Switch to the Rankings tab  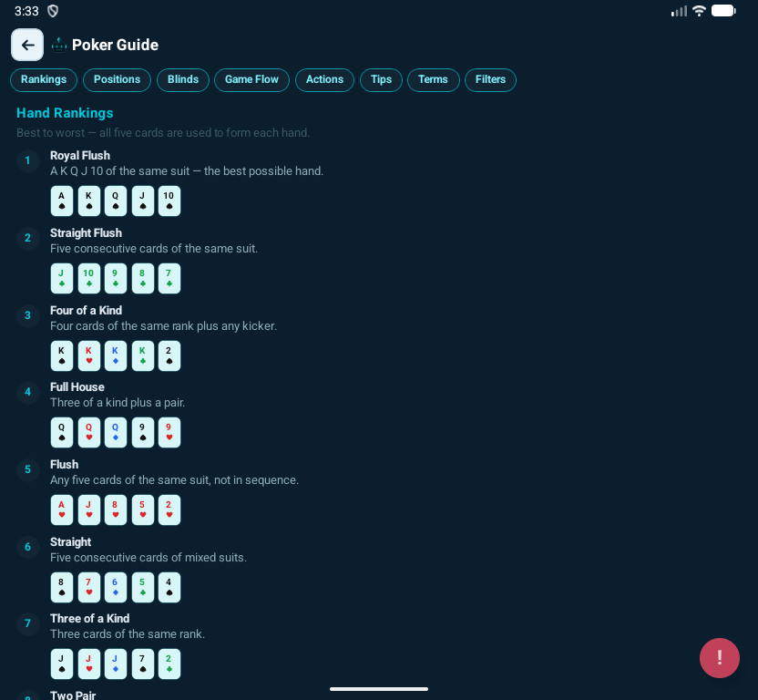[44, 80]
